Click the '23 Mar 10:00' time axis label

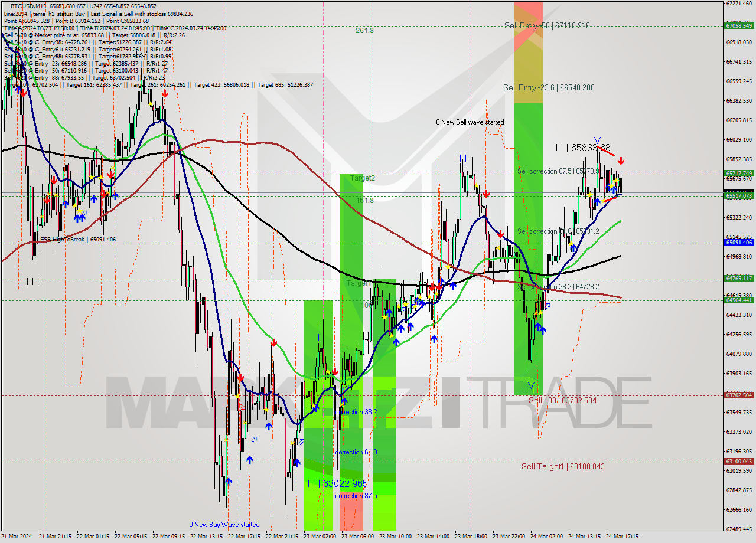pos(396,537)
